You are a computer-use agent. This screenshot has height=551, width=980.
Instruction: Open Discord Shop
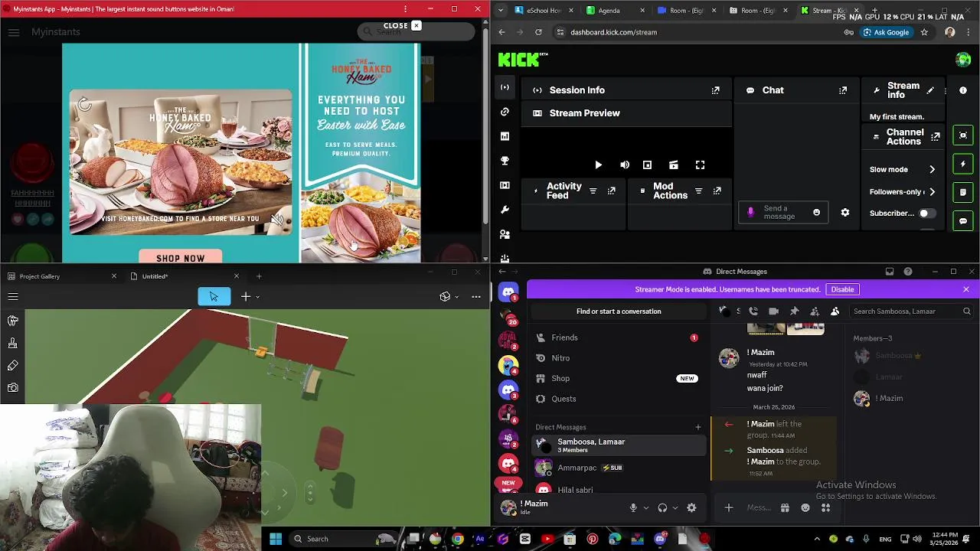tap(617, 379)
